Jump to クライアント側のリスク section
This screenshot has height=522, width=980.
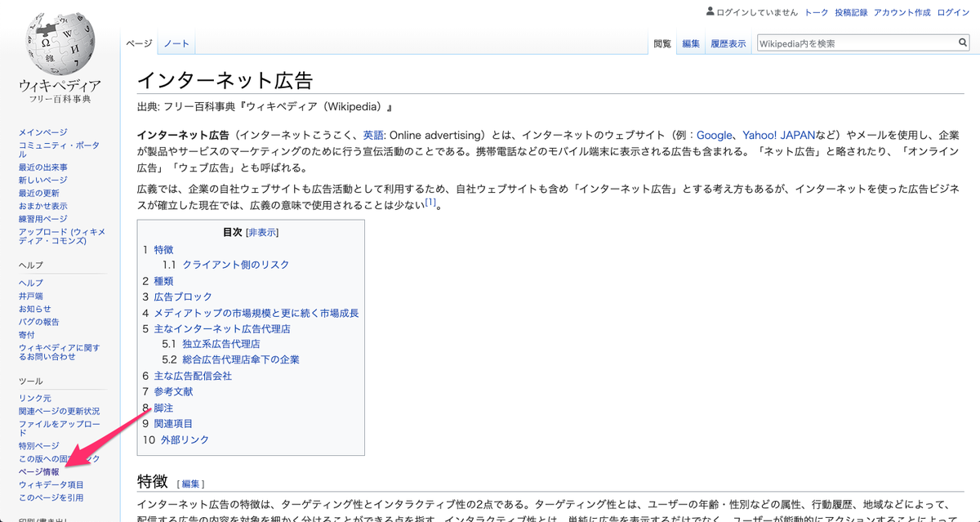[235, 265]
